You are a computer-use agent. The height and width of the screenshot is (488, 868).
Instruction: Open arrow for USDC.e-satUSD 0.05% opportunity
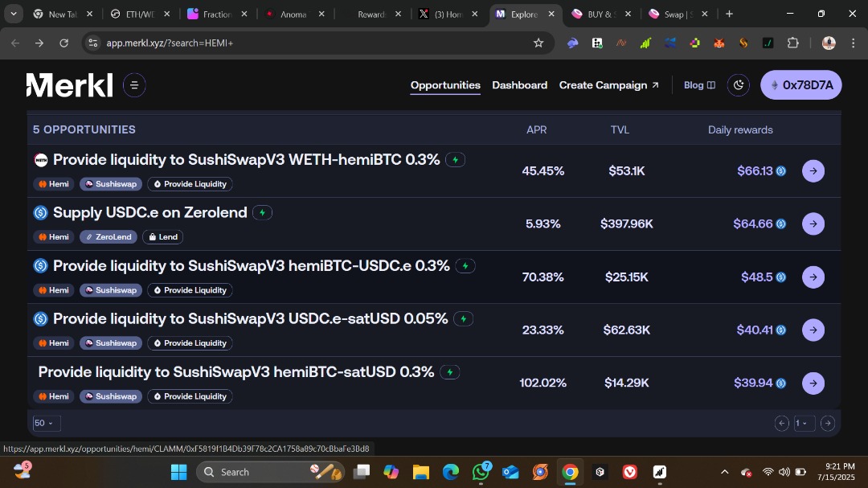(x=813, y=330)
